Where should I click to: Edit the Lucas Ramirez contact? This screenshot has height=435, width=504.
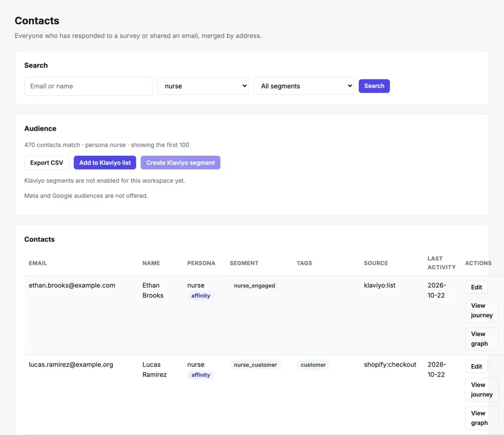[x=477, y=367]
